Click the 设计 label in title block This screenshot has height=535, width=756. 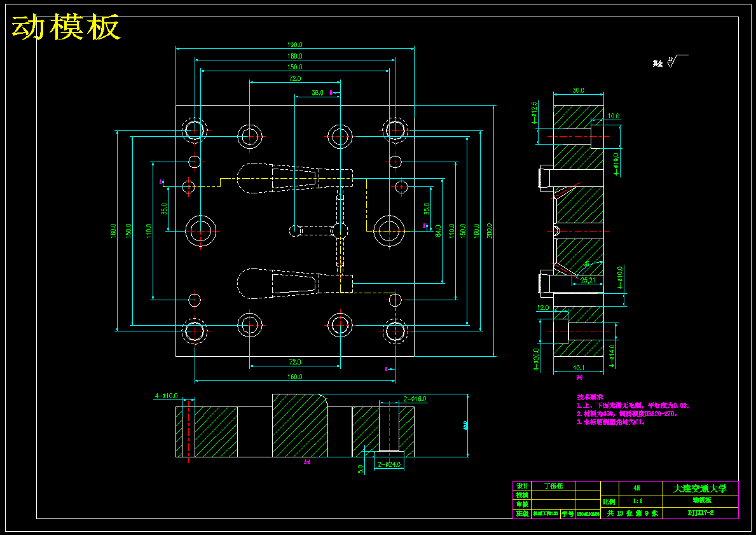521,486
